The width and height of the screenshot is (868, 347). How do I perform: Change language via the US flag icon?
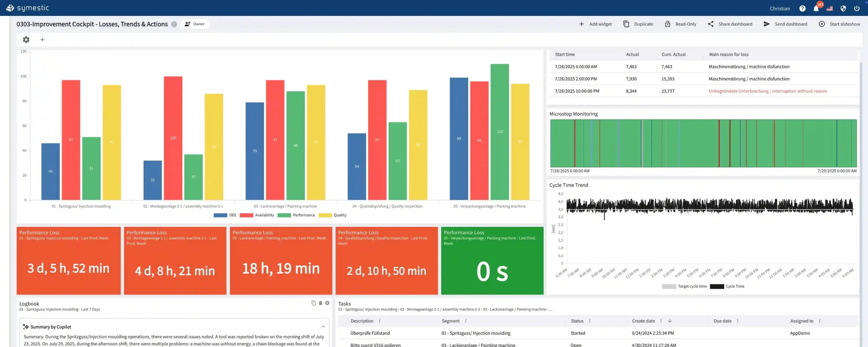pyautogui.click(x=830, y=8)
